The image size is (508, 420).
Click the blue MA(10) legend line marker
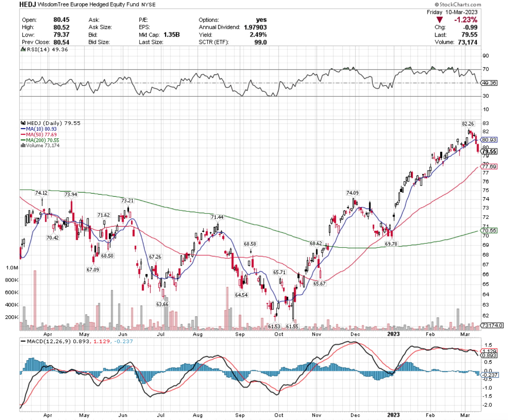(23, 129)
